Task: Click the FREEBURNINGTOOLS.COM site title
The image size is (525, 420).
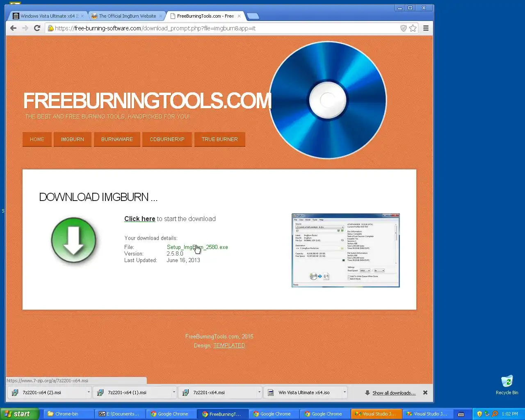Action: click(147, 100)
